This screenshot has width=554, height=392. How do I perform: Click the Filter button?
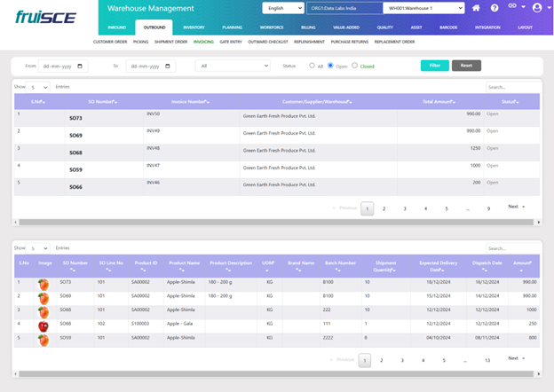pyautogui.click(x=434, y=66)
